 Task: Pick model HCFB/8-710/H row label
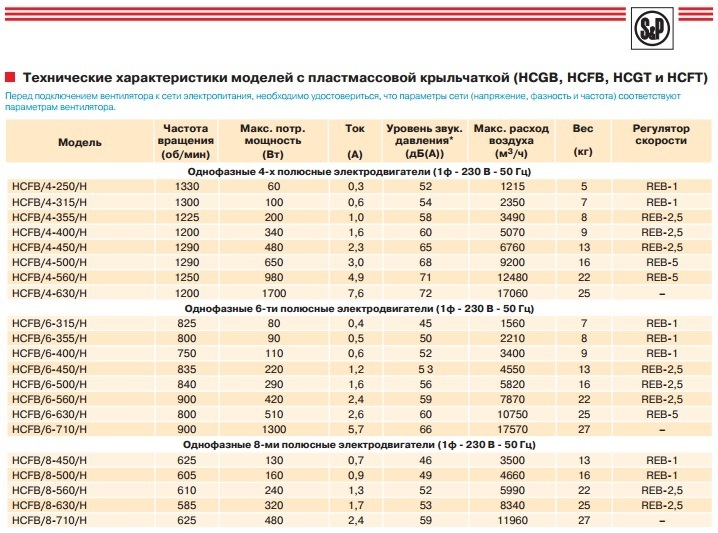tap(48, 520)
